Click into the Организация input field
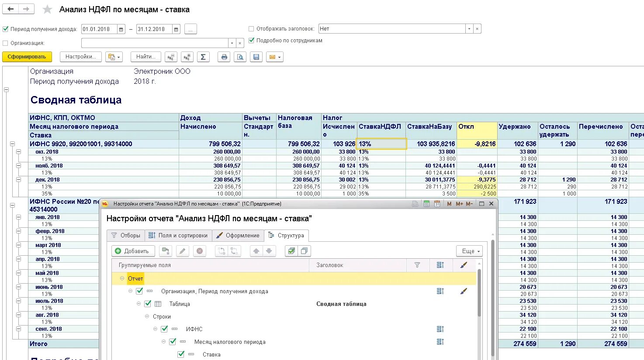The width and height of the screenshot is (644, 360). point(155,43)
